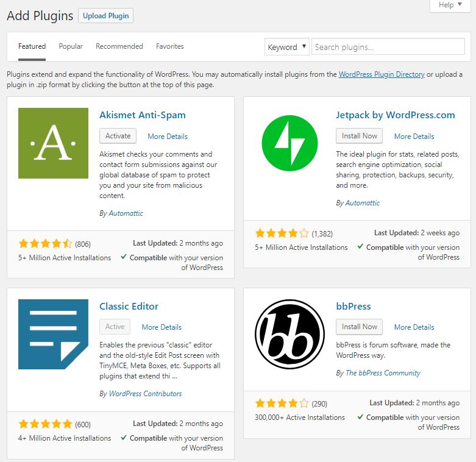Open the WordPress Plugin Directory link
This screenshot has width=476, height=462.
pos(382,74)
